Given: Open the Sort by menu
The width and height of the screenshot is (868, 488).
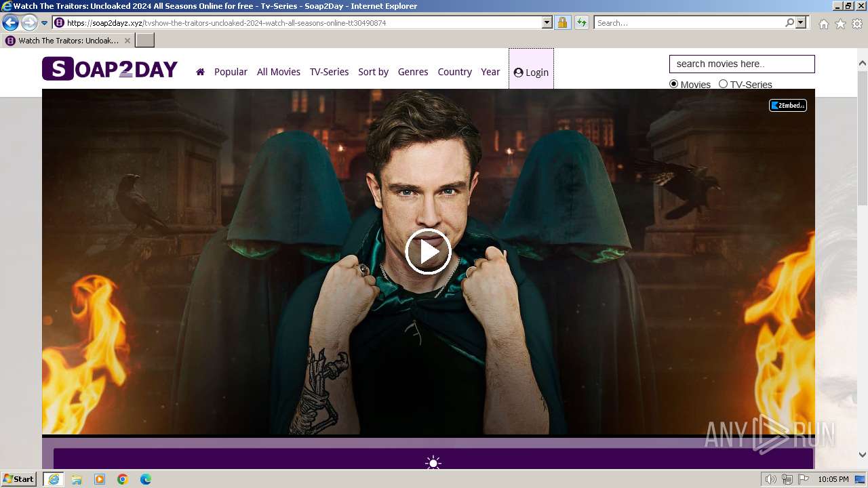Looking at the screenshot, I should click(x=373, y=72).
